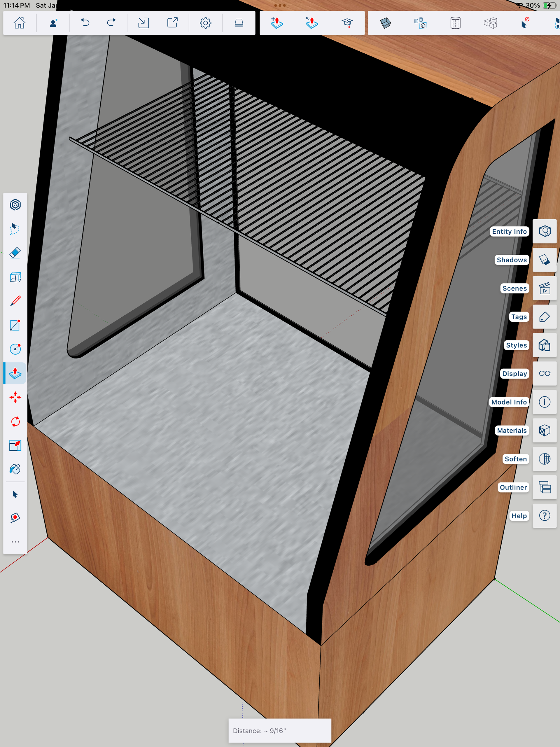Click the Entity Info label
This screenshot has height=747, width=560.
pyautogui.click(x=509, y=231)
